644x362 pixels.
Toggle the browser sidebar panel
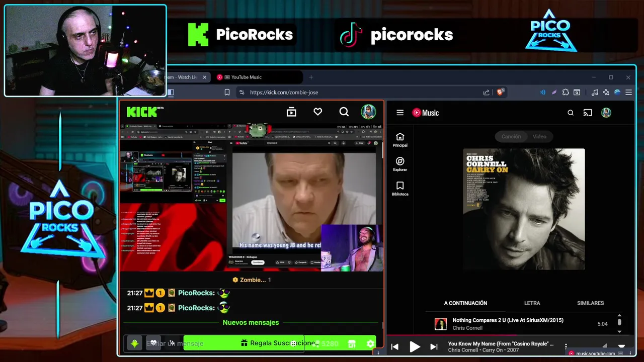(x=171, y=92)
